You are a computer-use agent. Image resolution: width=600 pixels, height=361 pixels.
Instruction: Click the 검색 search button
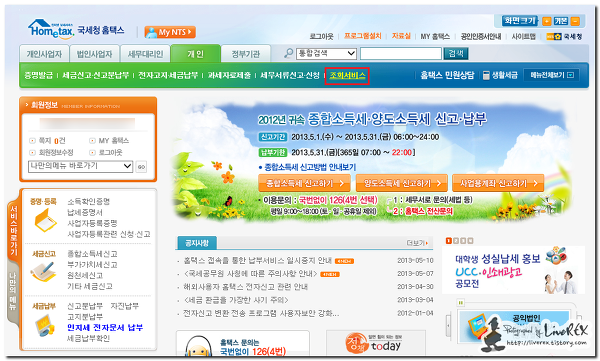(x=456, y=54)
